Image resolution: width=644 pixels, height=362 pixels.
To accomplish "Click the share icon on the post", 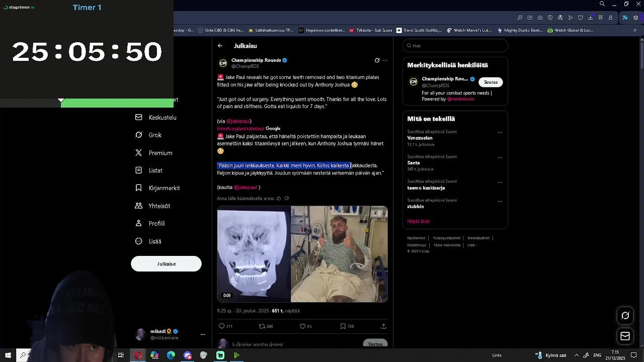I will click(383, 326).
